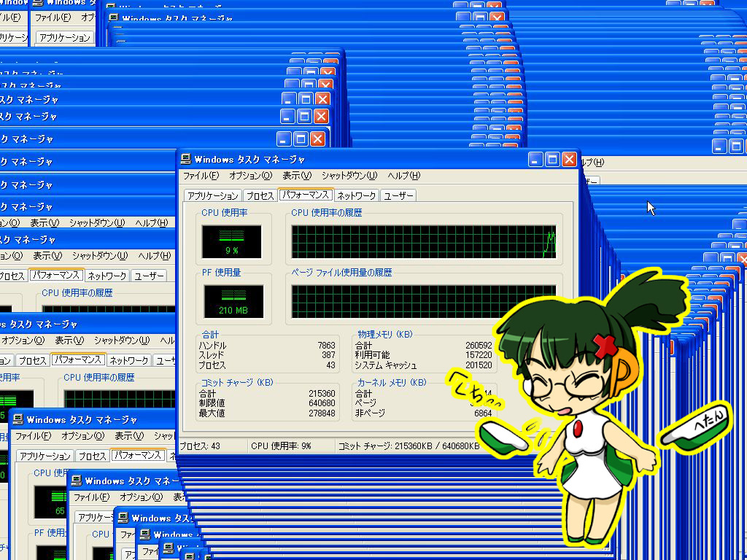Image resolution: width=747 pixels, height=560 pixels.
Task: Open ヘルプ(H) menu in the foreground window
Action: pos(404,176)
